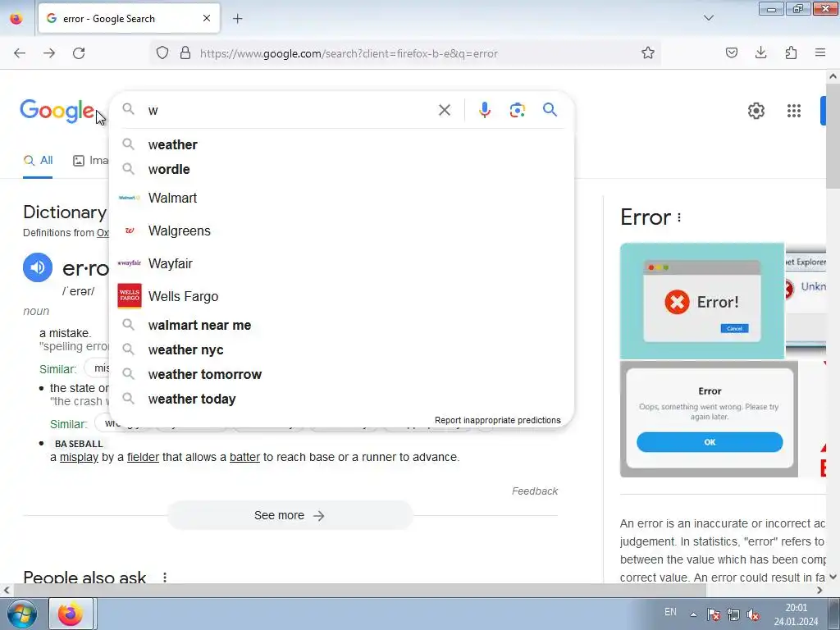Go to the Google logo homepage
This screenshot has height=630, width=840.
pyautogui.click(x=57, y=111)
